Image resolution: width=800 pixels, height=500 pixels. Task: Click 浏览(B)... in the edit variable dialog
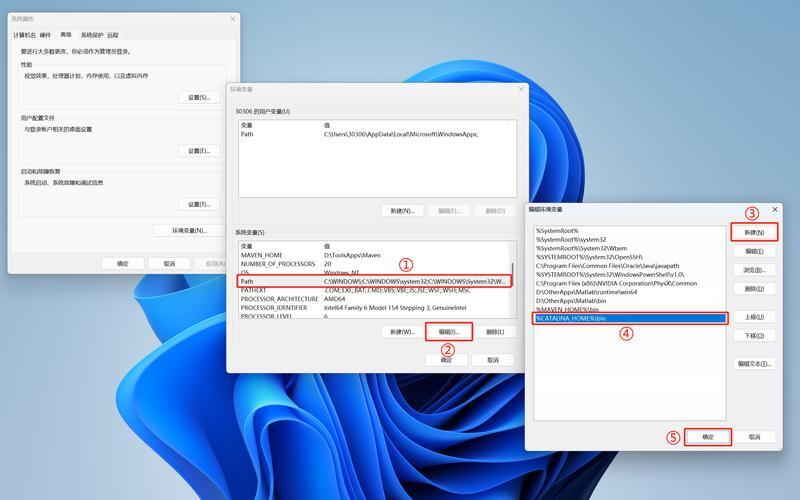point(754,270)
